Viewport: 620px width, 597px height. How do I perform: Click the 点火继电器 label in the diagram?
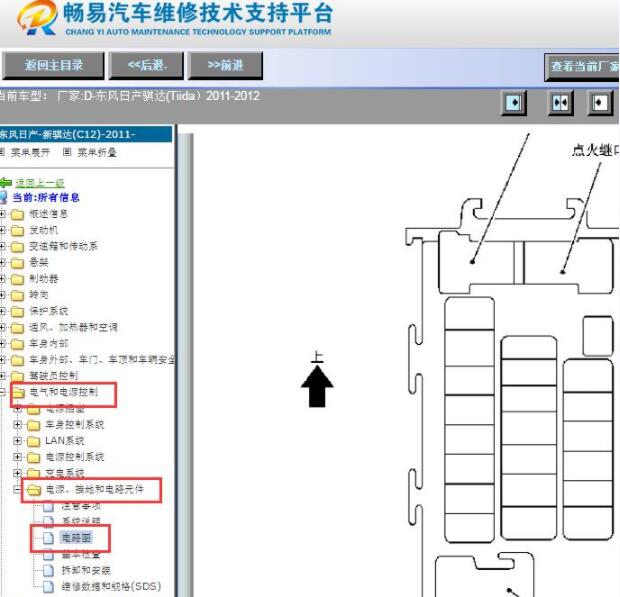(595, 151)
